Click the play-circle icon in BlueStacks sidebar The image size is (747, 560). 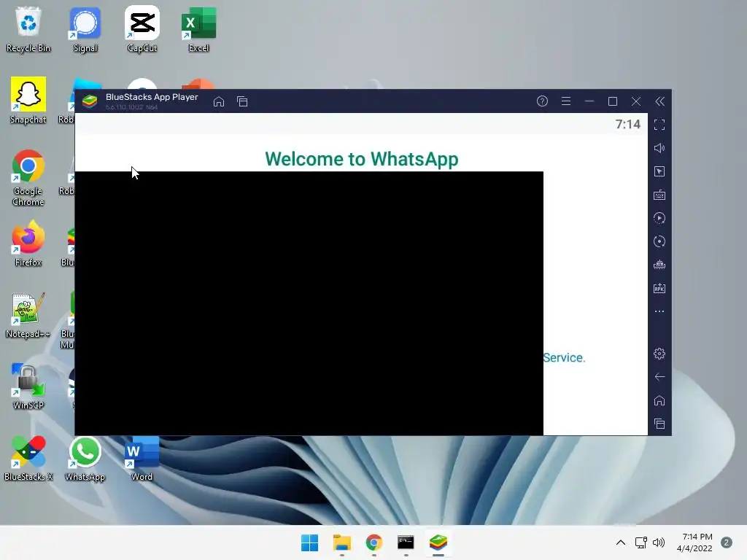(659, 218)
